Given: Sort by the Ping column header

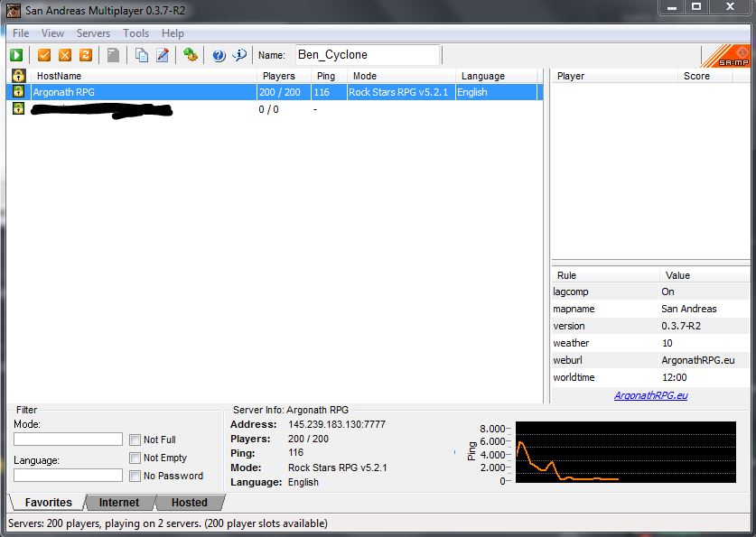Looking at the screenshot, I should pyautogui.click(x=329, y=76).
